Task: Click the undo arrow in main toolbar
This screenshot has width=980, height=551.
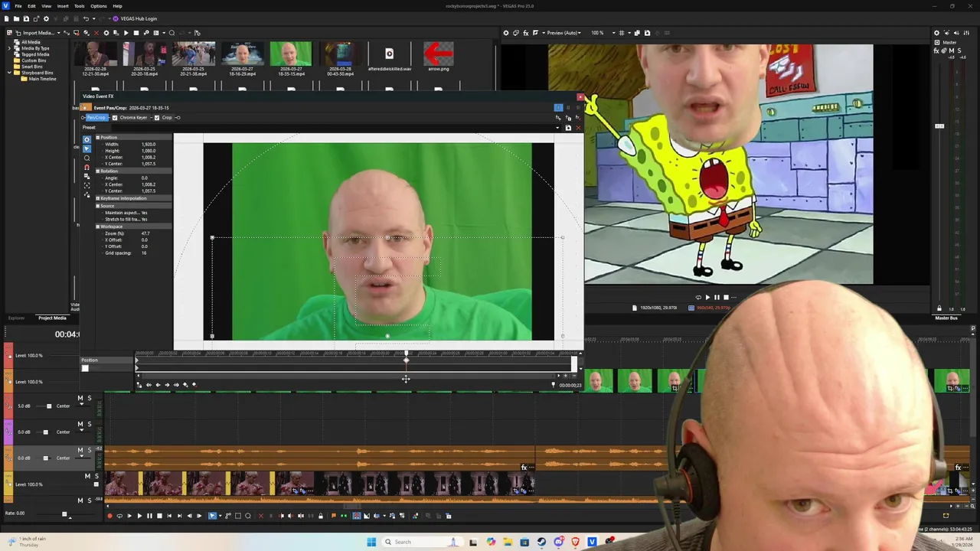Action: point(86,18)
